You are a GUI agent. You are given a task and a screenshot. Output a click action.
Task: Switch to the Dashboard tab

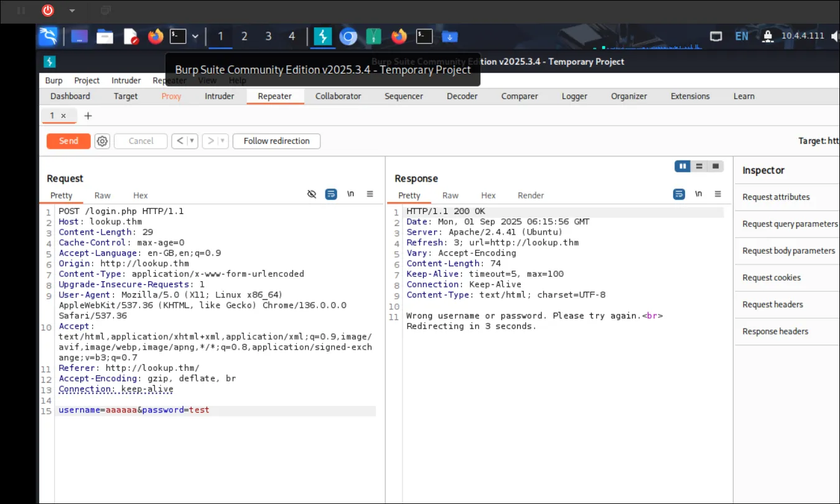pos(70,96)
